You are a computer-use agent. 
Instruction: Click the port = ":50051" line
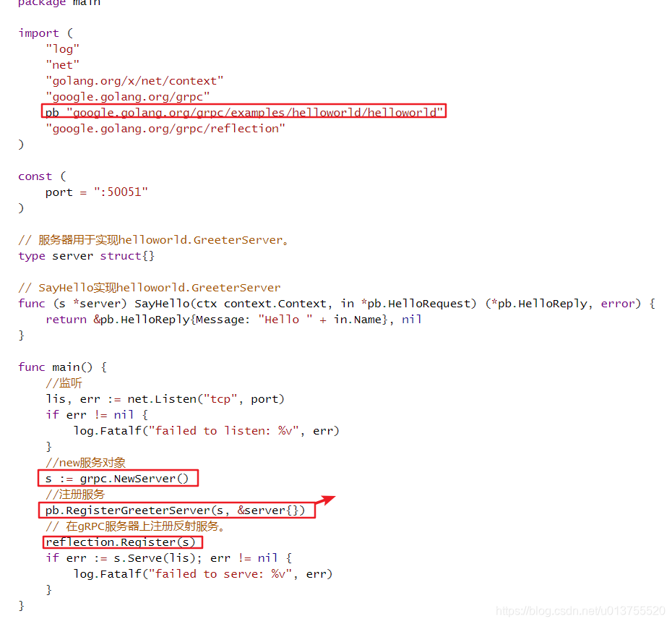point(97,192)
